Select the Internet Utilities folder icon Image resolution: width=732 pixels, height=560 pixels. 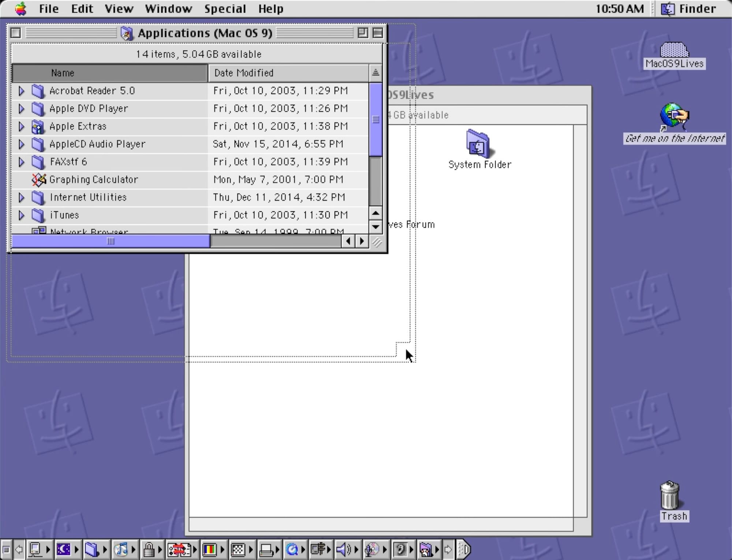(x=38, y=197)
